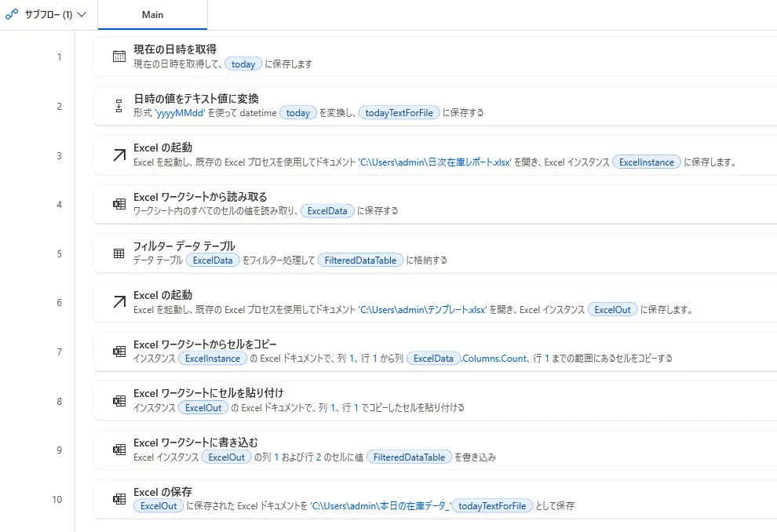Screen dimensions: 777x532
Task: Click the Excel icon of Excel ワークシートにセルを貼り付け
Action: tap(119, 401)
